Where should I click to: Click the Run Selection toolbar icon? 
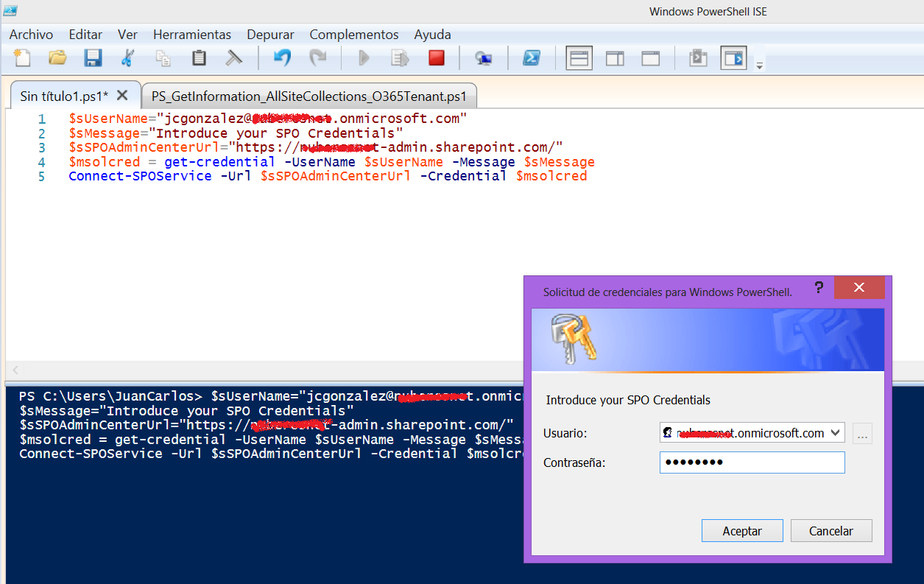[x=399, y=57]
